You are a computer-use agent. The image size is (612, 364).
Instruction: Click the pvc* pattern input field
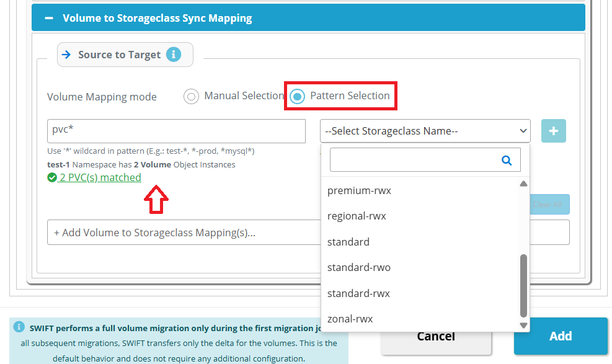(x=177, y=131)
